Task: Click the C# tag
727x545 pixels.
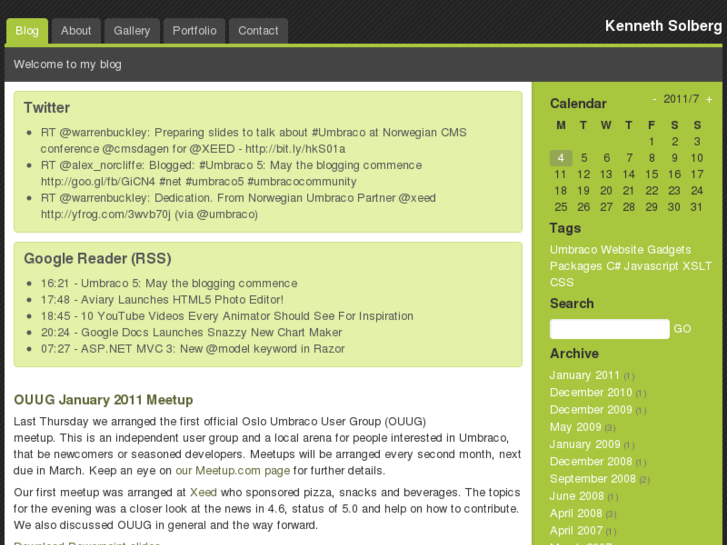Action: coord(613,266)
